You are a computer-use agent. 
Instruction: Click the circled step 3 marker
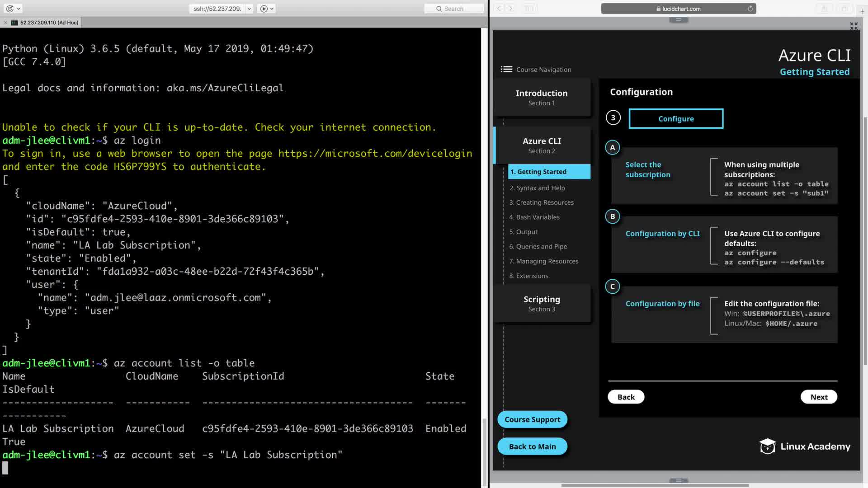[613, 118]
